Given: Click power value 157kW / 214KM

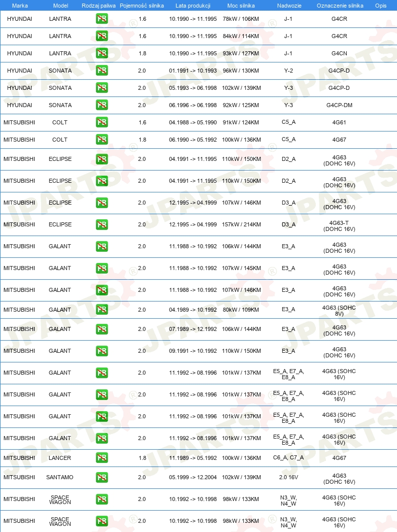Looking at the screenshot, I should (242, 224).
